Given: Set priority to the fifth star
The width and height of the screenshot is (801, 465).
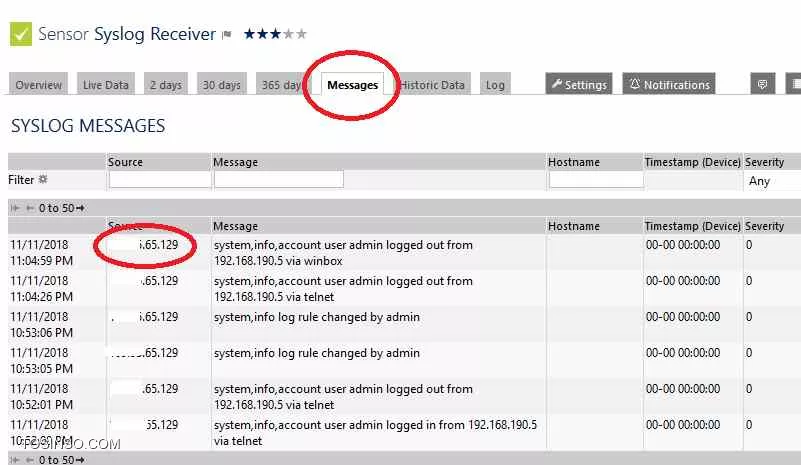Looking at the screenshot, I should coord(301,34).
